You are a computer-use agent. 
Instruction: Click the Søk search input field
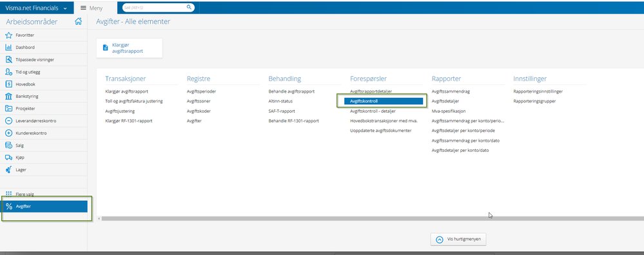tap(154, 7)
